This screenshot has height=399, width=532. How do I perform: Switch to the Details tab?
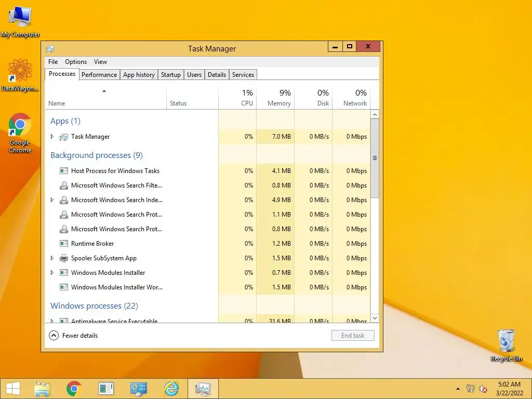217,75
